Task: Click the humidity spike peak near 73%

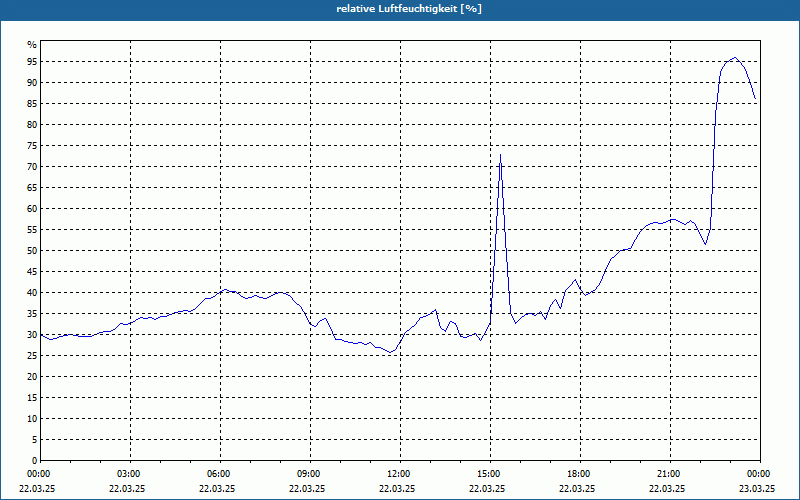Action: pos(501,155)
